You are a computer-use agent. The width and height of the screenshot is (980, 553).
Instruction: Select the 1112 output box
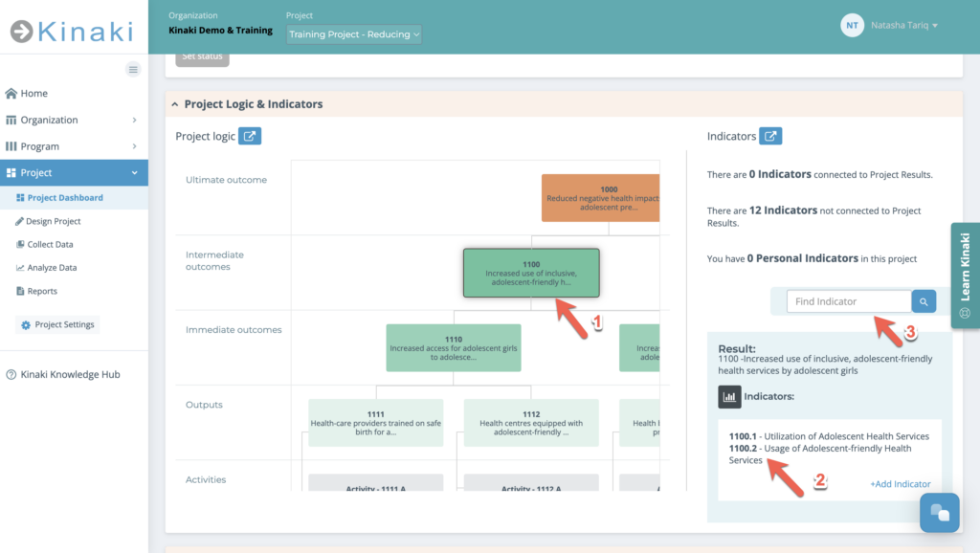(531, 423)
